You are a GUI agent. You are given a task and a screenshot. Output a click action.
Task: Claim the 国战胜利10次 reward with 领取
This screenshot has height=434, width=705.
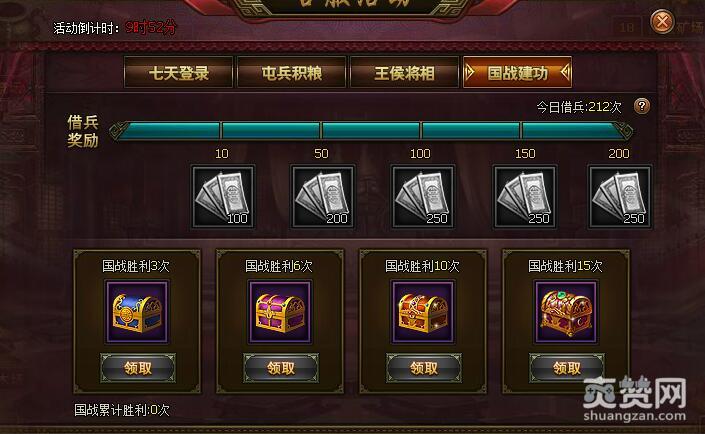tap(424, 368)
